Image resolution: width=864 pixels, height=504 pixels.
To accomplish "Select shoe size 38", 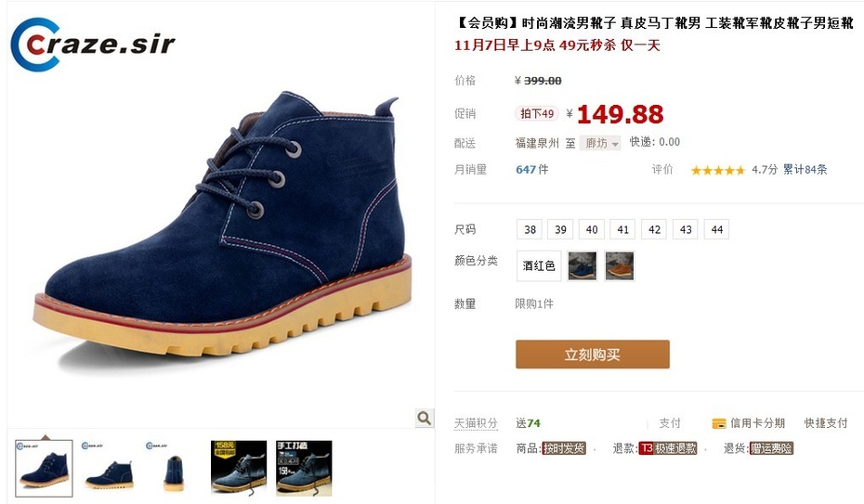I will coord(530,229).
